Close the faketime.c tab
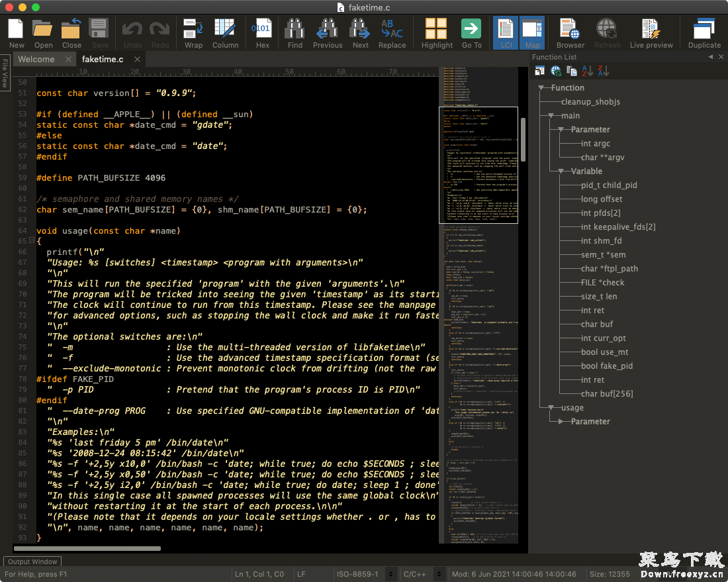The image size is (728, 582). 137,60
